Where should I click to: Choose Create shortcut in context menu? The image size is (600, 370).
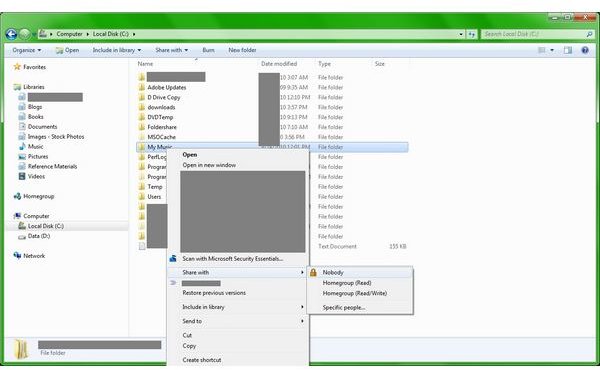202,360
